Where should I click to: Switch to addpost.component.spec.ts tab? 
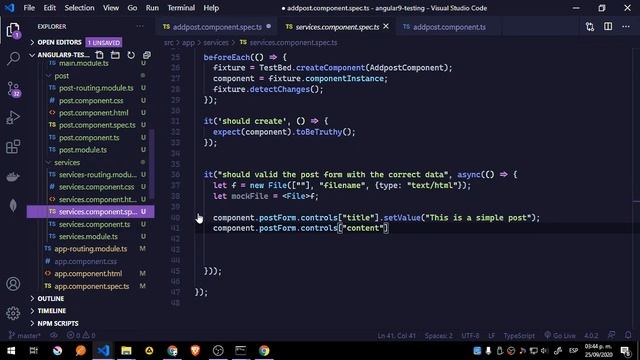pos(217,27)
